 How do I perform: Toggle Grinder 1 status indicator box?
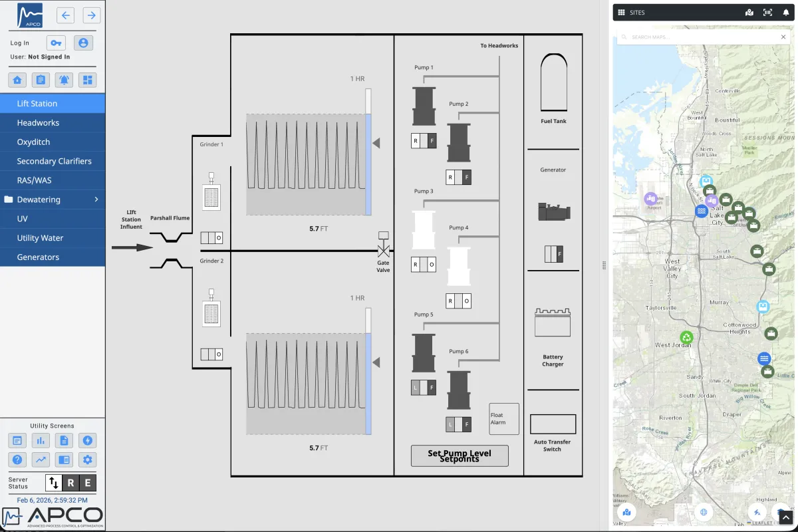[x=211, y=238]
